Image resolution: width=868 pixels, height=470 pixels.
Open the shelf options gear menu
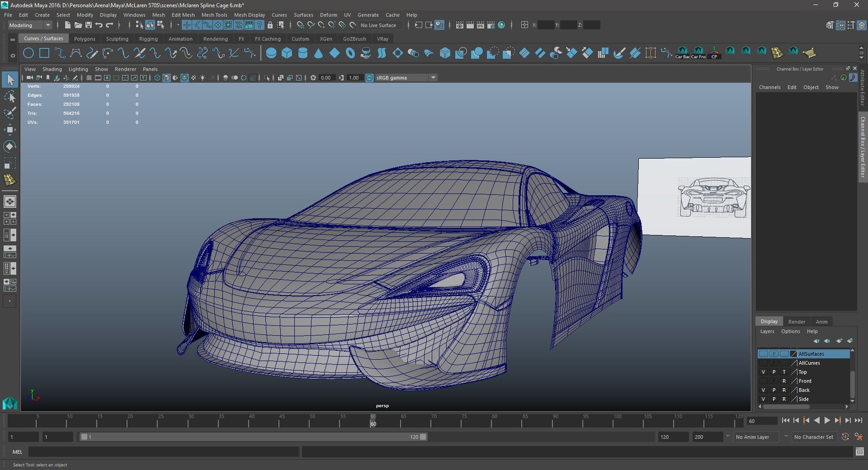tap(12, 55)
